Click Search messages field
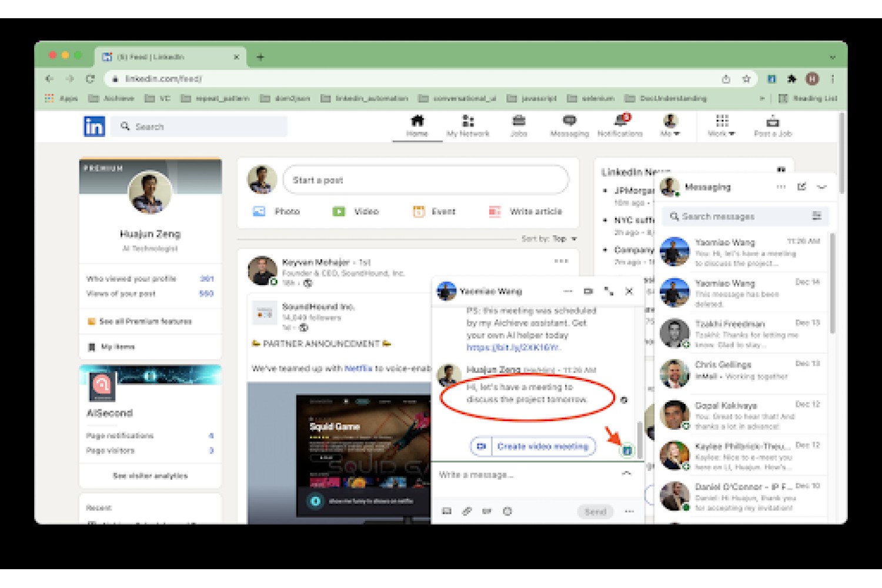 [x=746, y=216]
